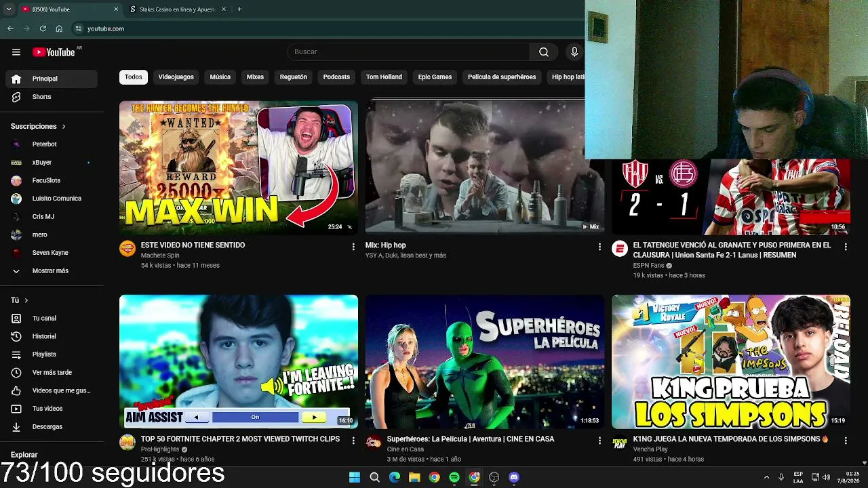
Task: Open the Luisito Comunica channel
Action: coord(52,199)
